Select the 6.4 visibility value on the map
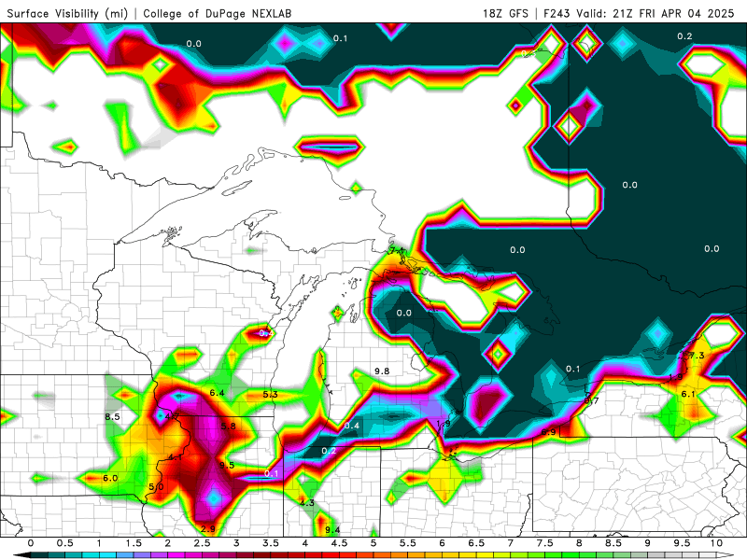The image size is (747, 560). point(217,393)
